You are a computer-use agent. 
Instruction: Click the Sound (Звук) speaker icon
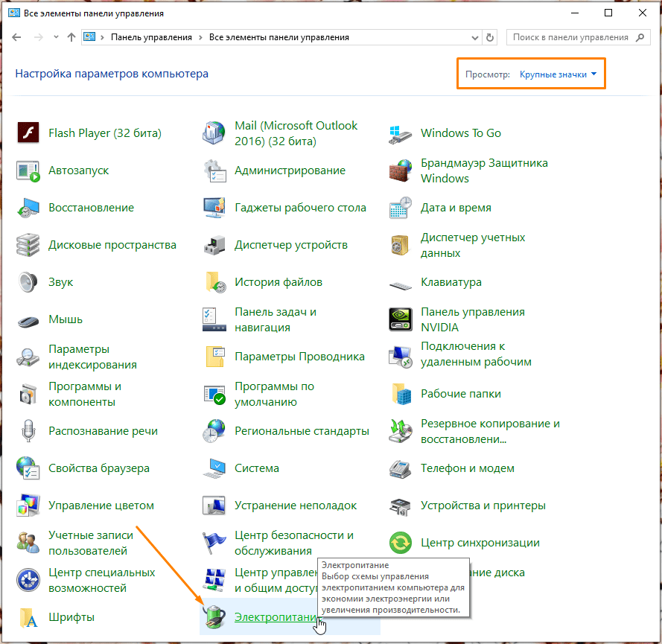(x=28, y=282)
